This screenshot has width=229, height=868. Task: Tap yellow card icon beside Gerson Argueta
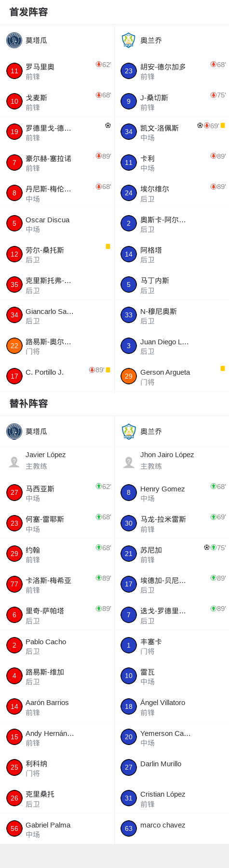pyautogui.click(x=223, y=368)
